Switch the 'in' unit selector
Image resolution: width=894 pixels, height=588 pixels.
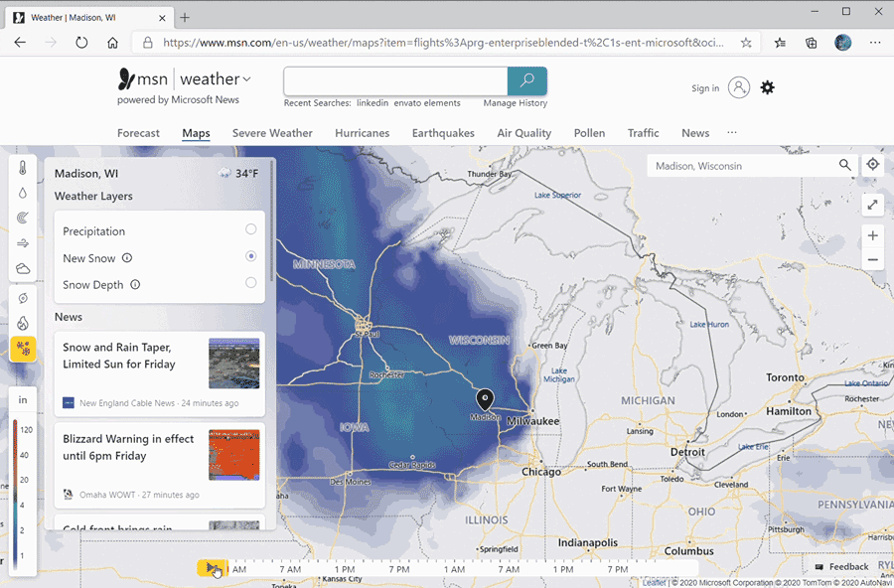pyautogui.click(x=23, y=400)
